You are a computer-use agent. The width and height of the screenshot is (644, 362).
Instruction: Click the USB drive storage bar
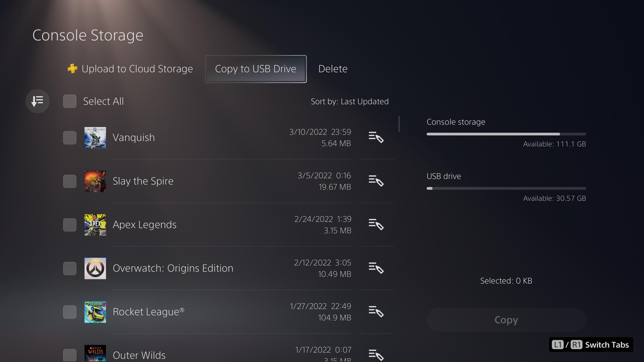pyautogui.click(x=506, y=188)
